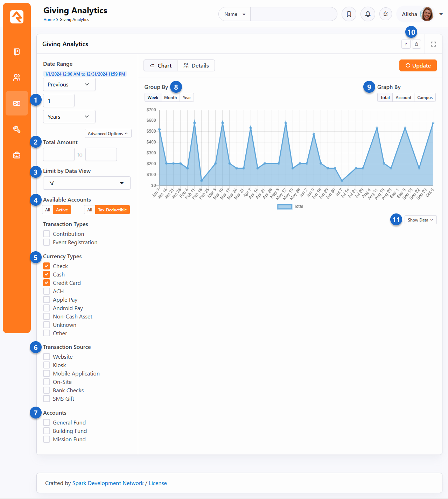This screenshot has height=499, width=448.
Task: Click the Total Amount minimum input field
Action: click(x=59, y=154)
